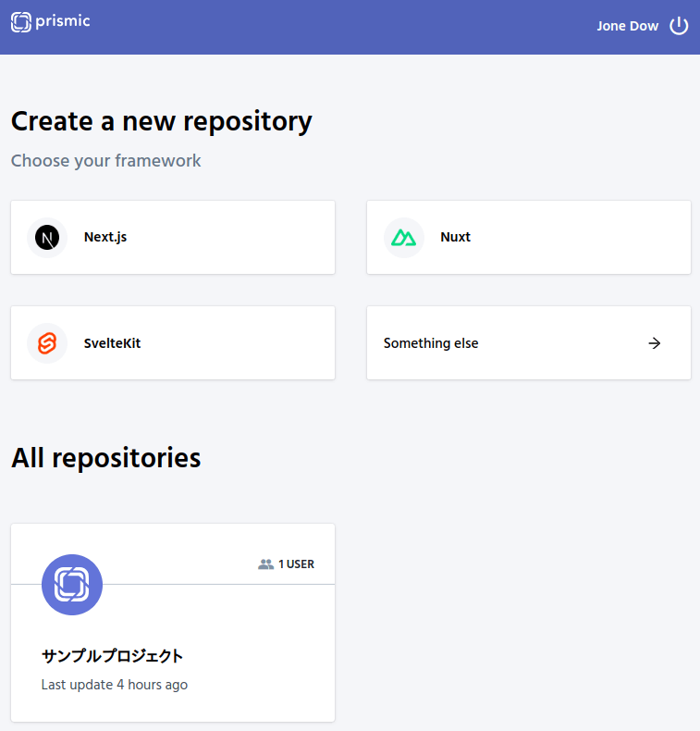Choose the Next.js framework card
This screenshot has width=700, height=731.
click(173, 237)
